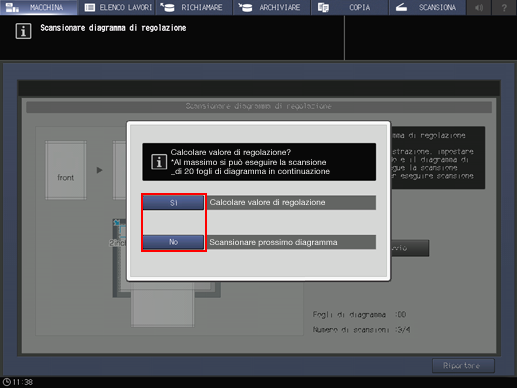Go to the ARCHIVIARE tab
Screen dimensions: 517x388
coord(272,7)
